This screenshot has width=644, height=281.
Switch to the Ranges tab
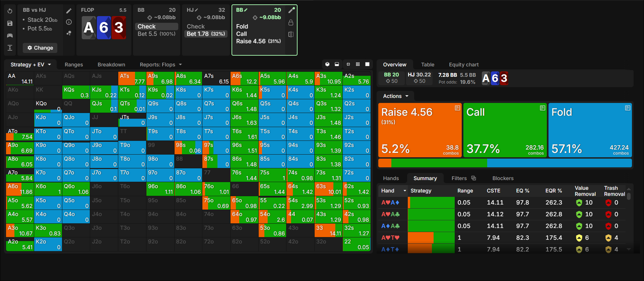point(74,64)
